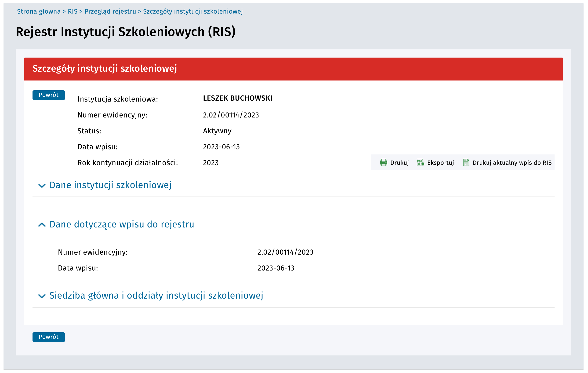Click Szczegóły instytucji szkoleniowej breadcrumb
Viewport: 588px width, 373px height.
193,11
